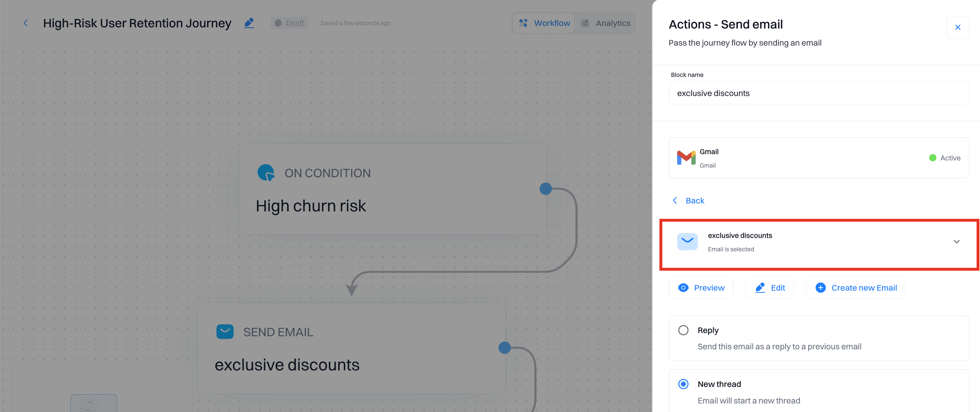Collapse the selected email details via right chevron
Image resolution: width=980 pixels, height=412 pixels.
(x=956, y=241)
